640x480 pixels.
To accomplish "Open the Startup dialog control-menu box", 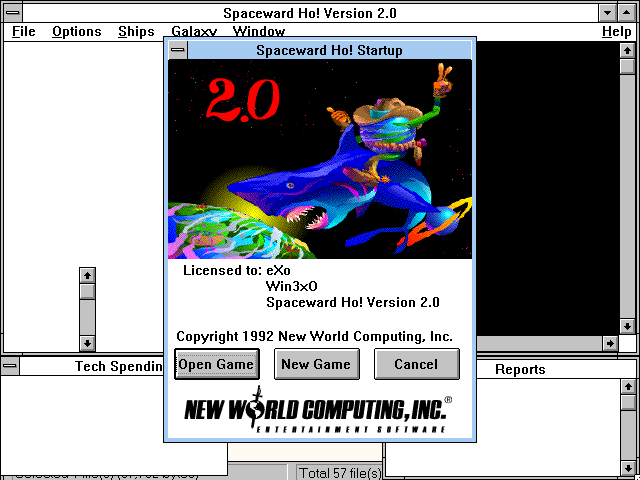I will click(x=177, y=49).
